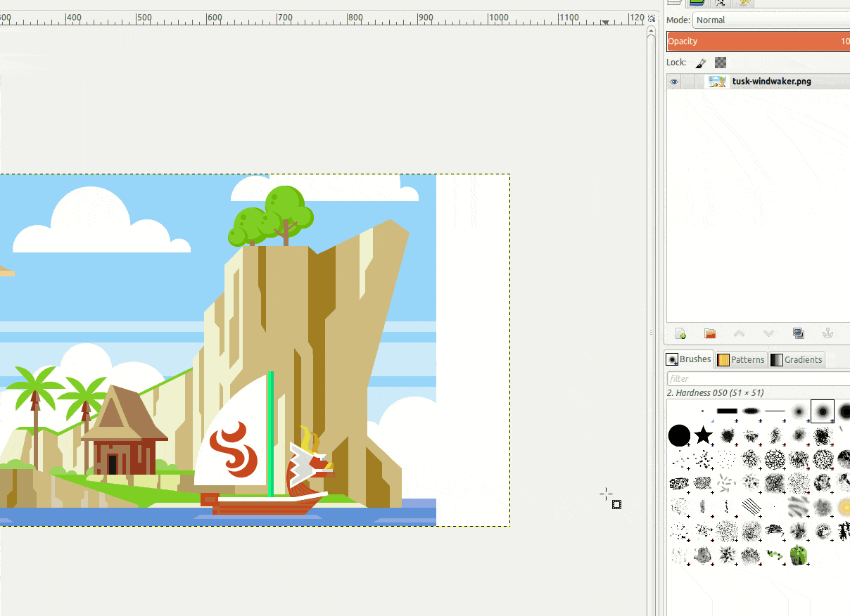The image size is (850, 616).
Task: Select the diagonal parallel lines brush
Action: point(751,507)
